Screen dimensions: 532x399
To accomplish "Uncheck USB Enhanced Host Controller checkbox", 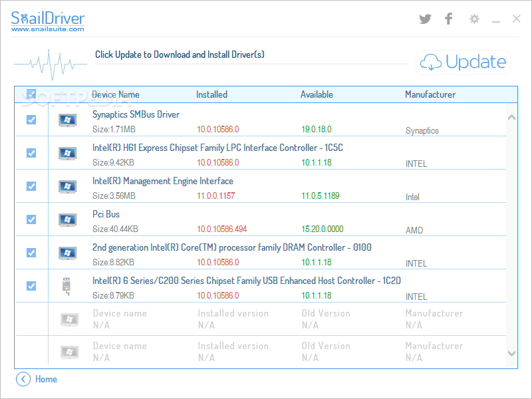I will (31, 286).
